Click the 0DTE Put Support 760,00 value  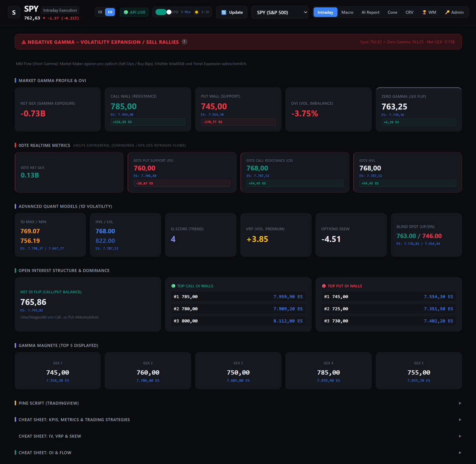144,168
